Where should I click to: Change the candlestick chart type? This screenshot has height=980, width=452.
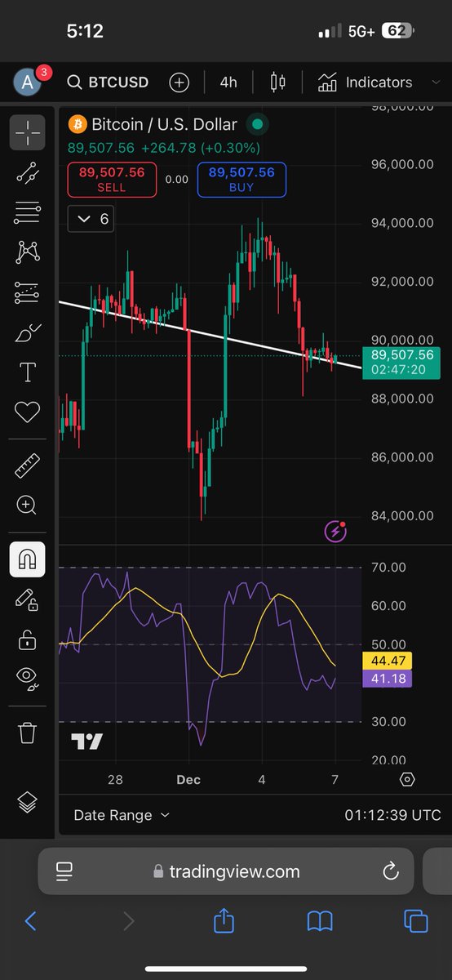coord(278,82)
